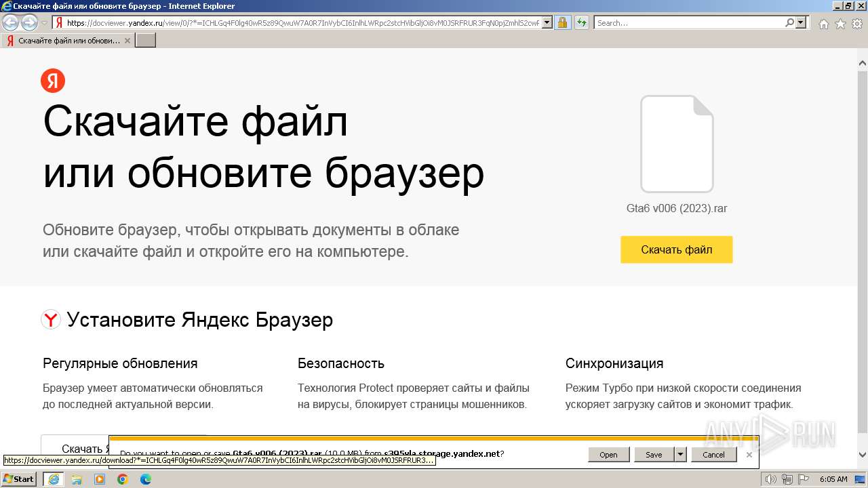Screen dimensions: 868x488
Task: Click the download Cancel button
Action: tap(713, 455)
